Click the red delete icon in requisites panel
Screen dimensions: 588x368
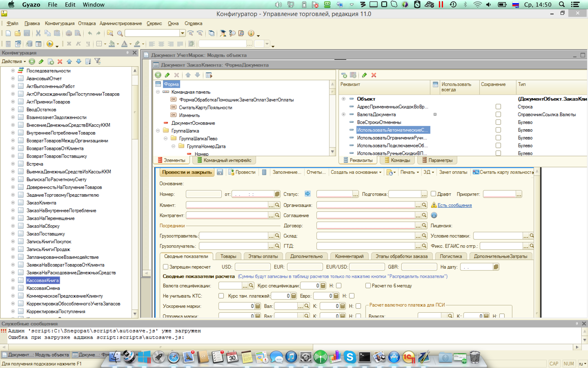tap(374, 75)
